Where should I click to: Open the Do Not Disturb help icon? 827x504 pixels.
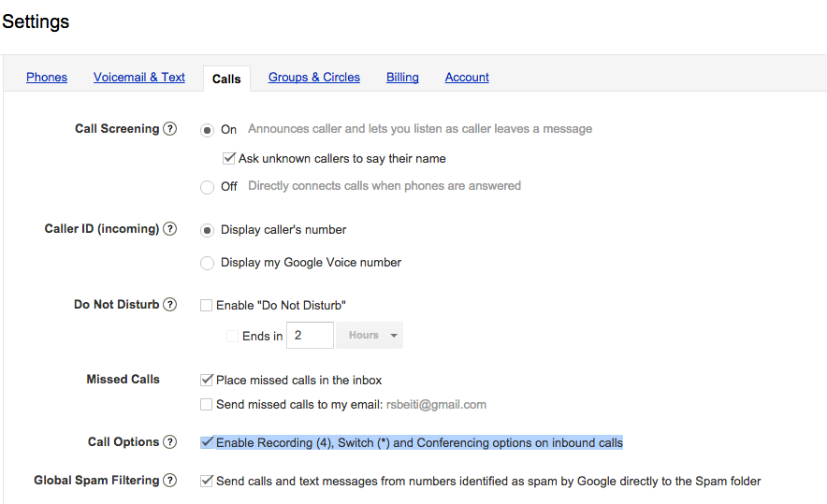(169, 305)
